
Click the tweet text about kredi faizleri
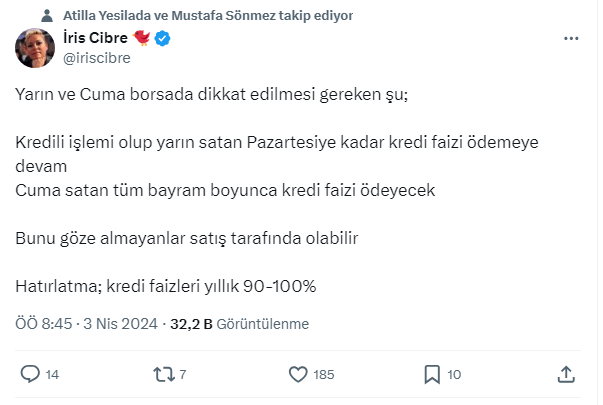[166, 285]
